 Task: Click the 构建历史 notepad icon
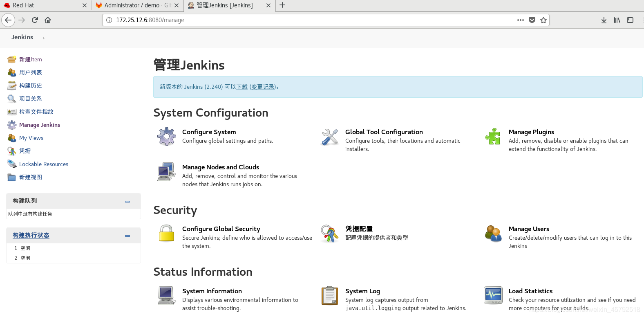tap(12, 85)
